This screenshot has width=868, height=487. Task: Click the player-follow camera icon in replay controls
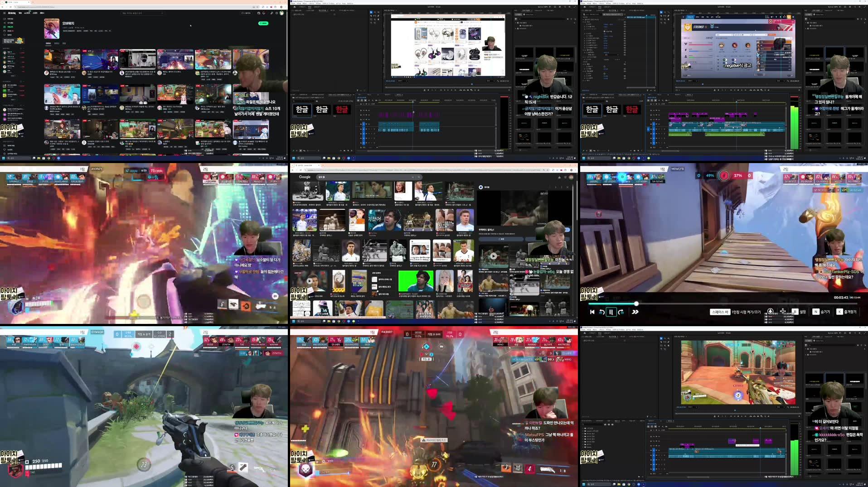pos(770,312)
